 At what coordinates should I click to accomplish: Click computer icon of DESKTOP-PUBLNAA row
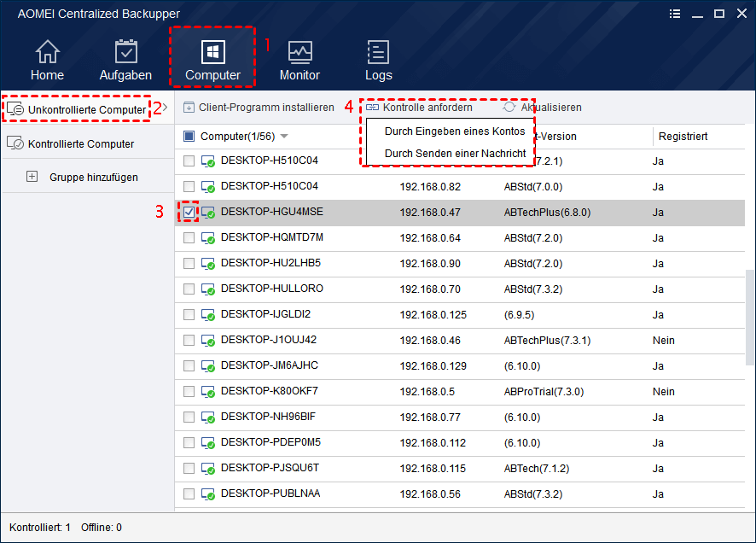[x=208, y=493]
